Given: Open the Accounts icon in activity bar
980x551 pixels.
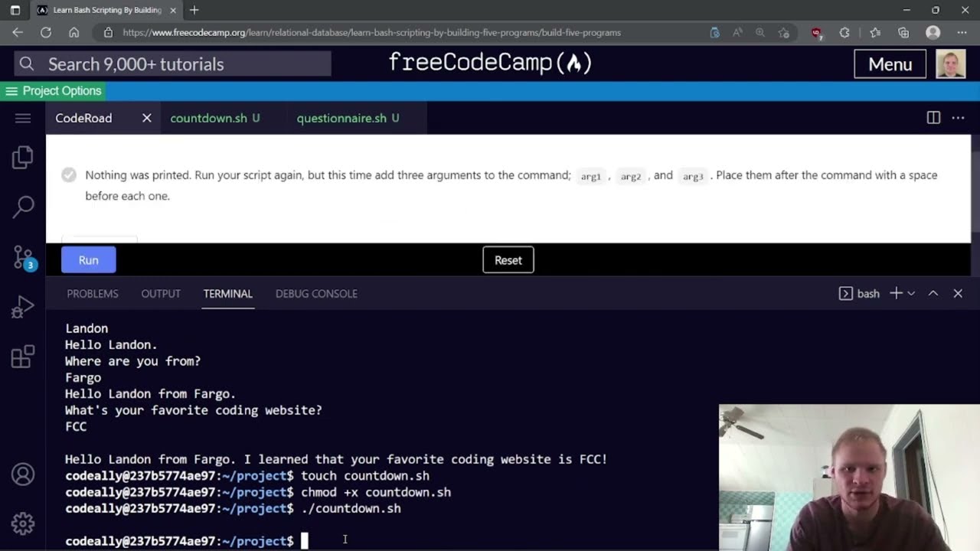Looking at the screenshot, I should click(23, 474).
